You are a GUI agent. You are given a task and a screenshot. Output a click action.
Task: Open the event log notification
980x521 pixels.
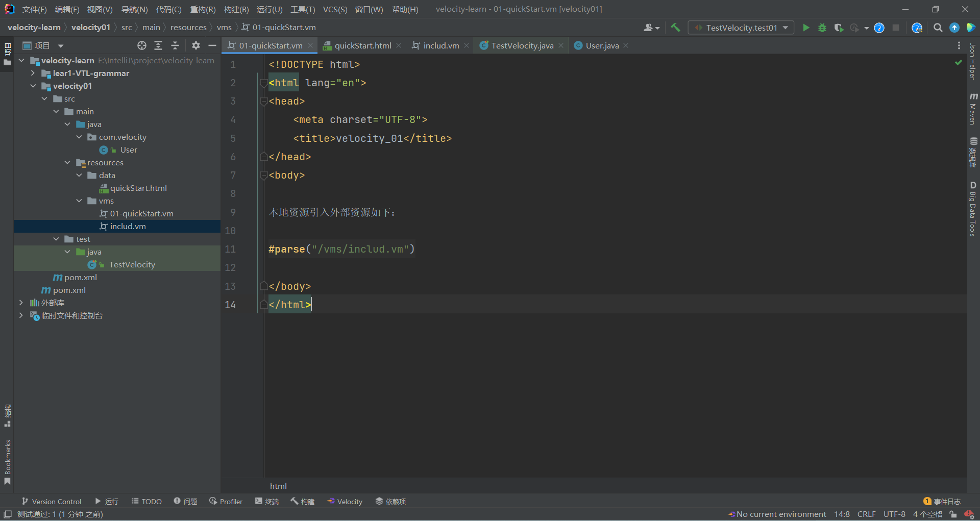(x=942, y=502)
